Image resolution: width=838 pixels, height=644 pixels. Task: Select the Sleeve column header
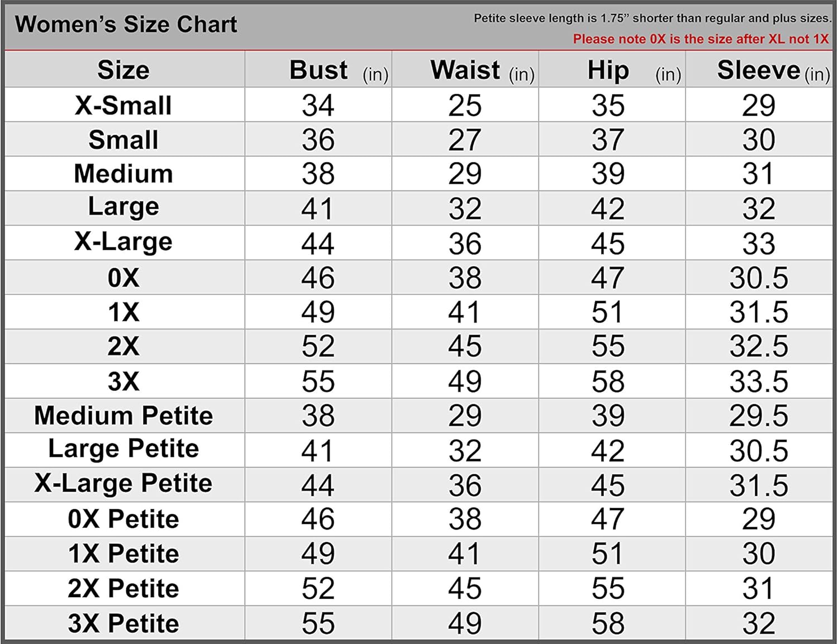pyautogui.click(x=759, y=70)
